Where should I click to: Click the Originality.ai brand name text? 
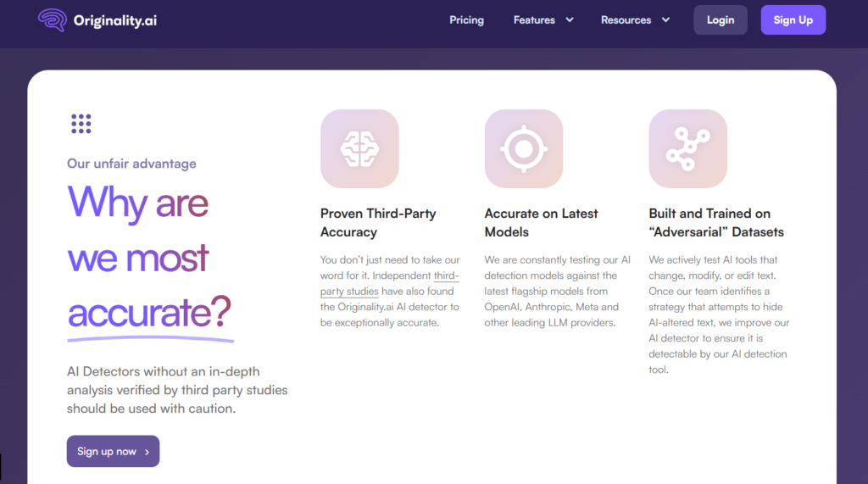point(115,20)
